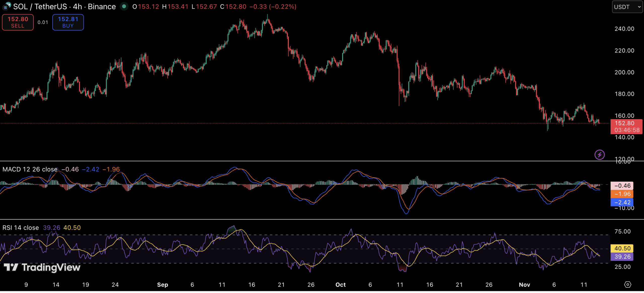The height and width of the screenshot is (293, 644).
Task: Click the Oct label on time axis
Action: click(x=341, y=285)
